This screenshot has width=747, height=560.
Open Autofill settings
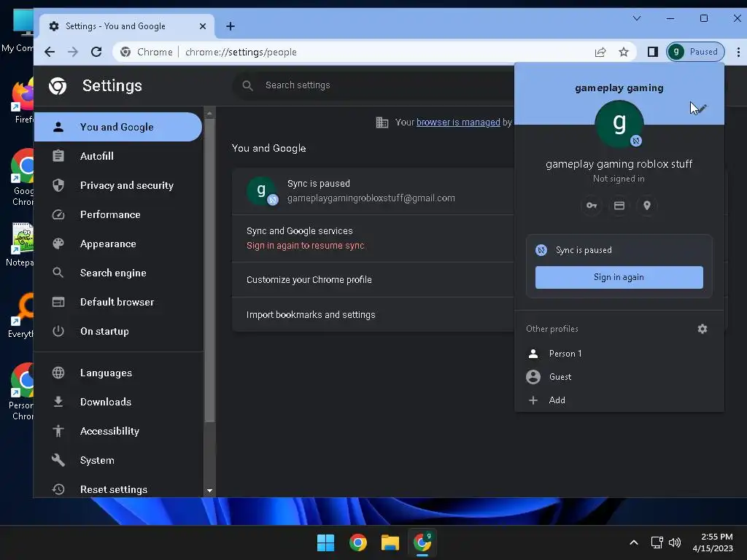[x=117, y=156]
